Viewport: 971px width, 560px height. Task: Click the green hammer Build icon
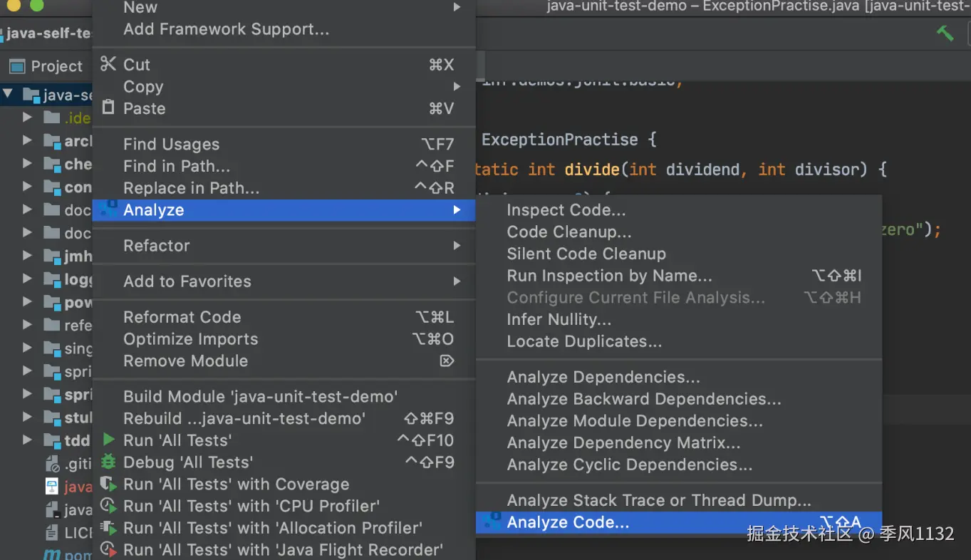[x=945, y=33]
